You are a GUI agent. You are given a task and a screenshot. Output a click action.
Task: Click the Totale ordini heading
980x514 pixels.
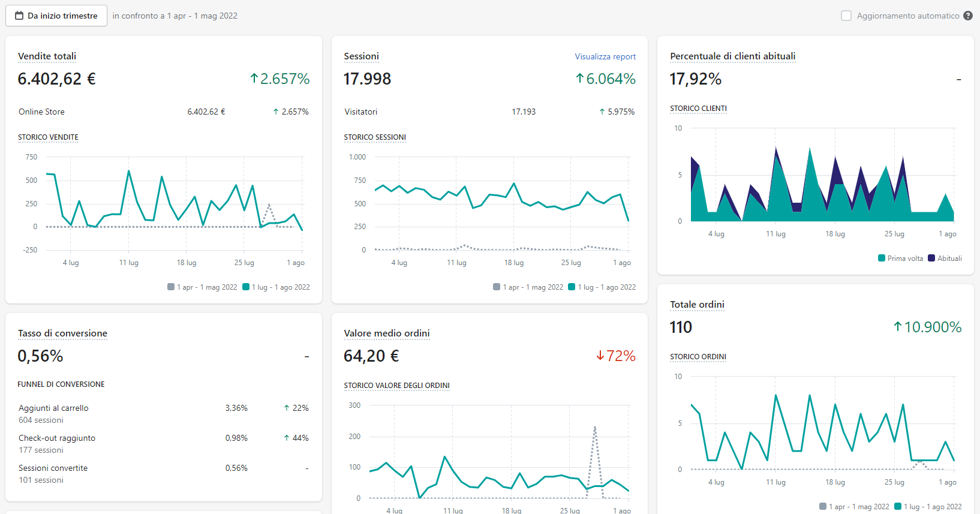(x=697, y=305)
